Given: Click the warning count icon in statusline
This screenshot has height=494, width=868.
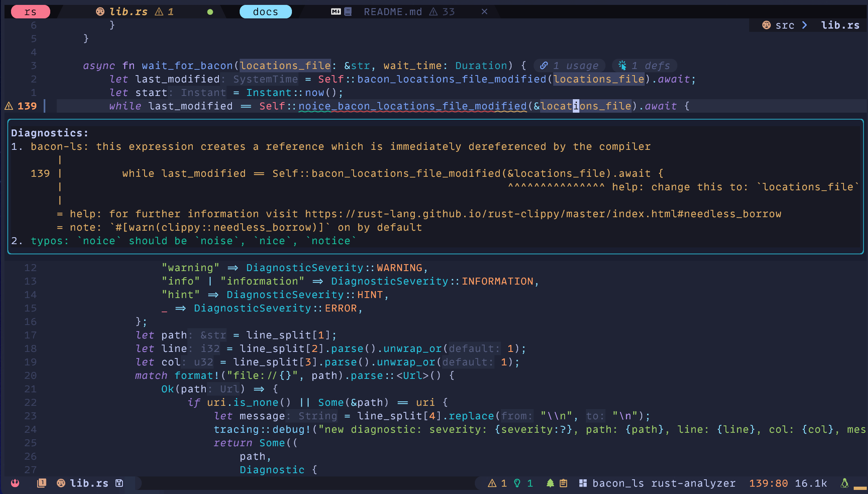Looking at the screenshot, I should (x=492, y=483).
